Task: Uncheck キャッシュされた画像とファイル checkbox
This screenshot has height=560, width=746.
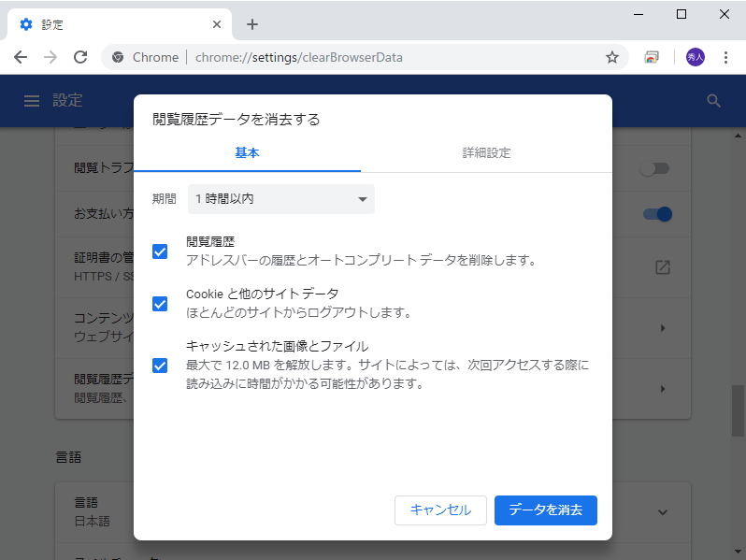Action: pos(160,366)
